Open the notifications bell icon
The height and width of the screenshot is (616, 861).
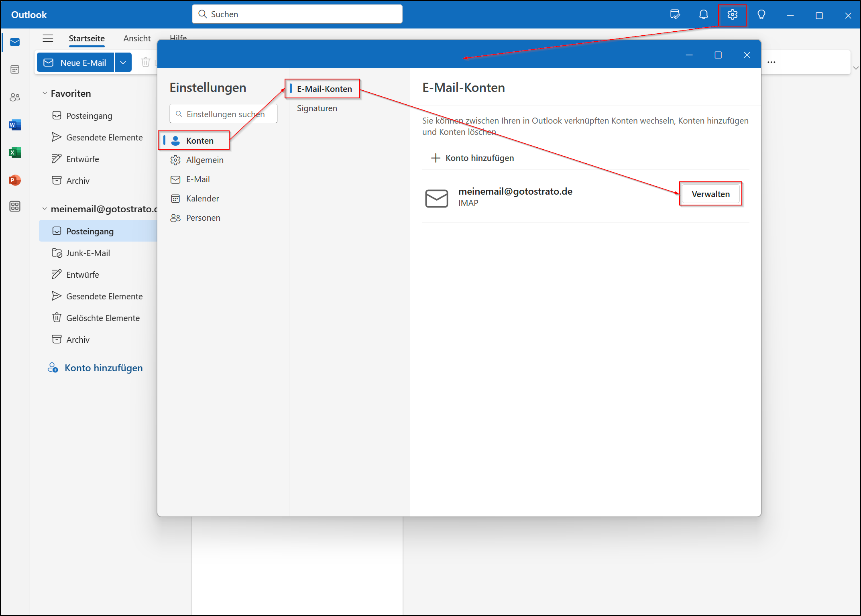tap(703, 14)
